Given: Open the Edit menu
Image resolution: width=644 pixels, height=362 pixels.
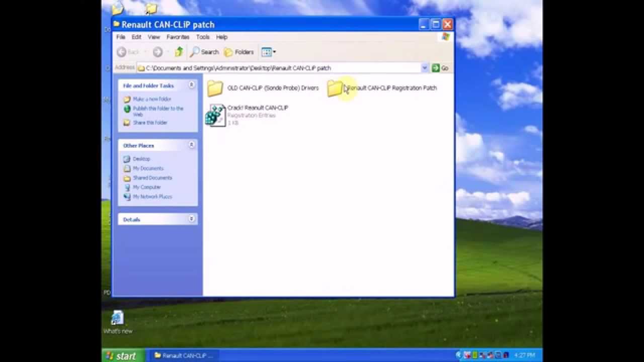Looking at the screenshot, I should click(x=136, y=37).
